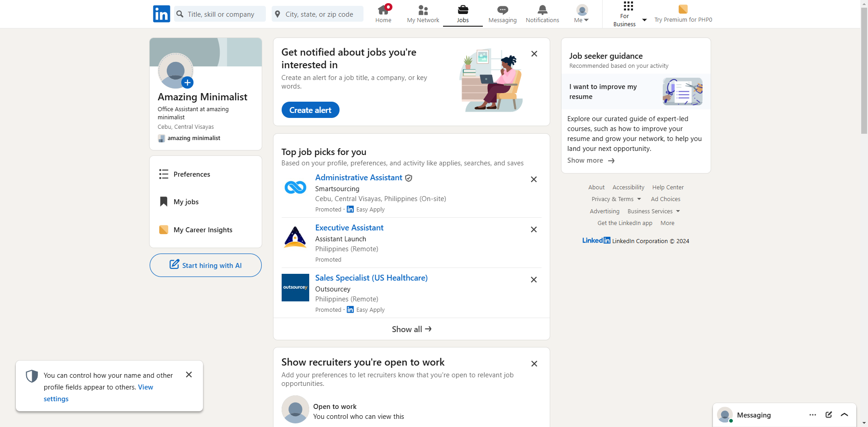Select My jobs in the sidebar

point(186,202)
